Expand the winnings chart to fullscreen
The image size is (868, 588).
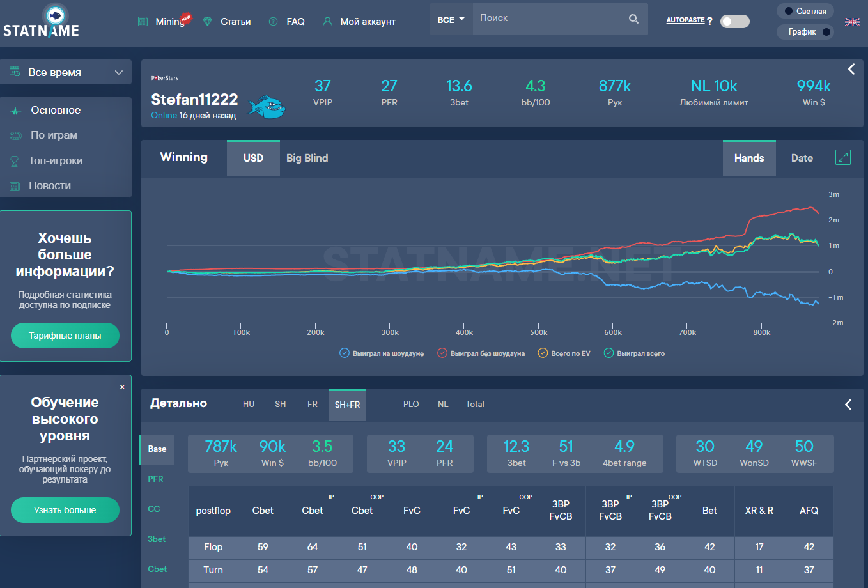[843, 157]
